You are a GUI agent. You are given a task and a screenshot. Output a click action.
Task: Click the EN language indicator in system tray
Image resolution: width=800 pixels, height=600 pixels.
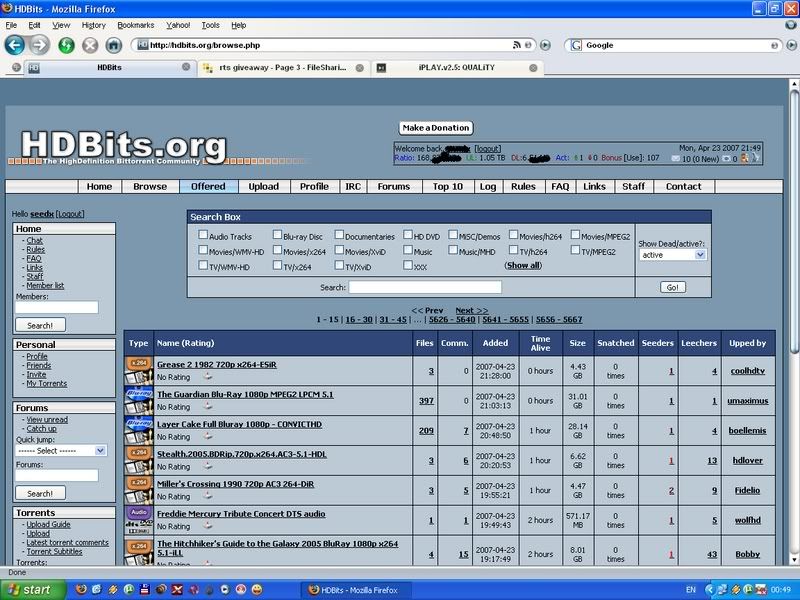pos(691,590)
